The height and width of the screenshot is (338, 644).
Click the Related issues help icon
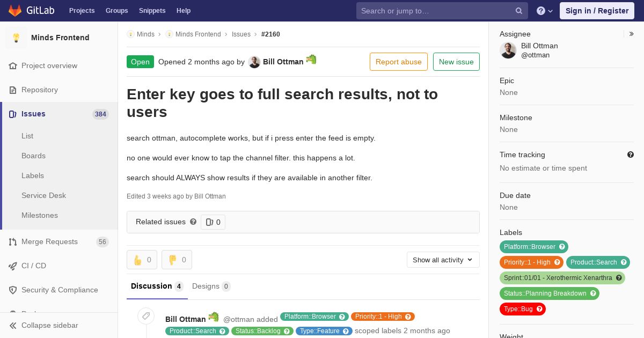coord(193,222)
